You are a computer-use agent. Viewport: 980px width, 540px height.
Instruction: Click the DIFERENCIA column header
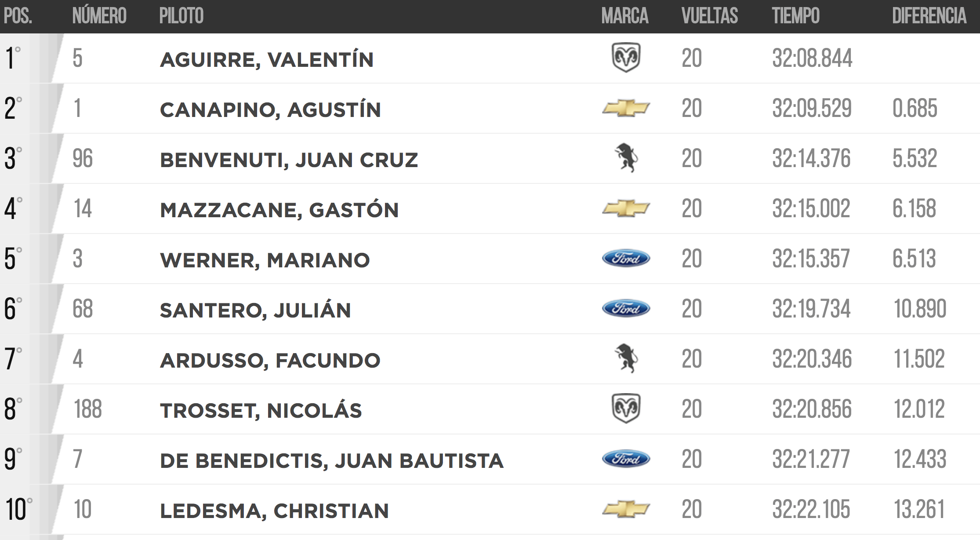coord(929,16)
